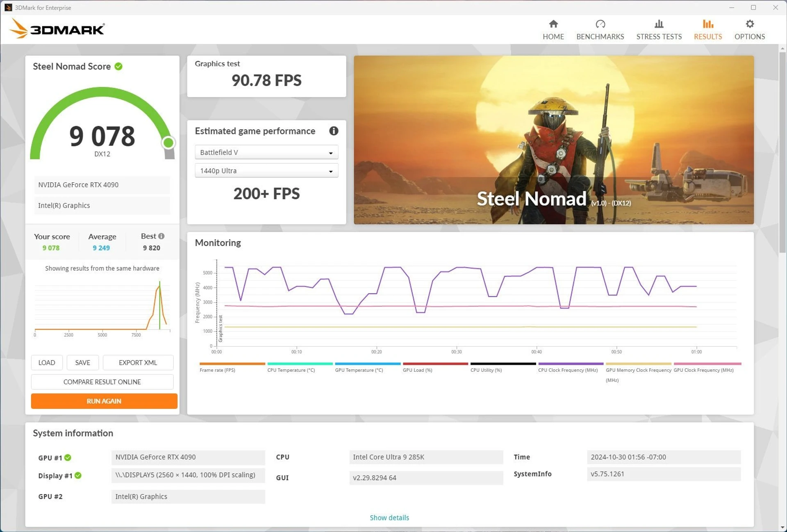Image resolution: width=787 pixels, height=532 pixels.
Task: Open the 1440p Ultra resolution dropdown
Action: pyautogui.click(x=266, y=171)
